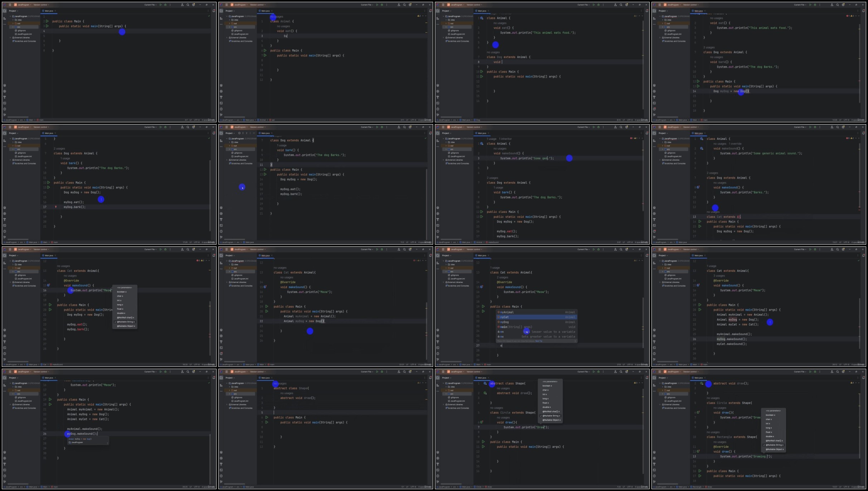Image resolution: width=868 pixels, height=491 pixels.
Task: Click editor vertical scrollbar in frame with myDog.bark() bulb
Action: point(210,195)
